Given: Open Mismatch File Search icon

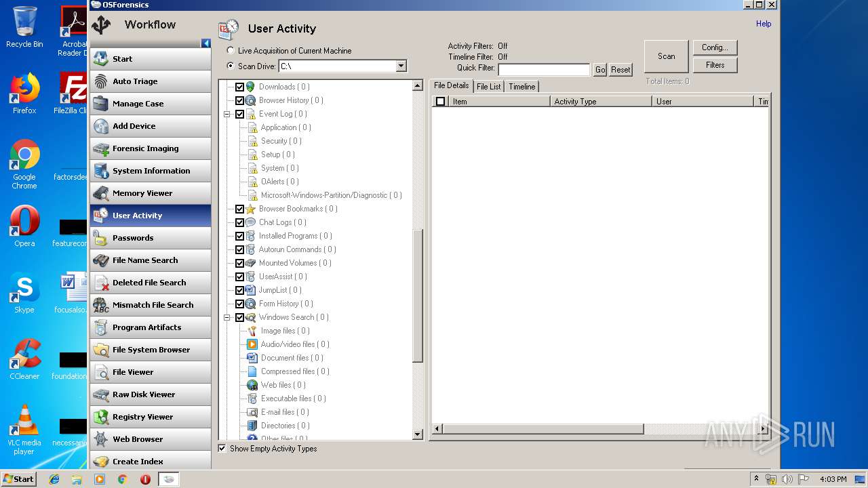Looking at the screenshot, I should tap(101, 305).
